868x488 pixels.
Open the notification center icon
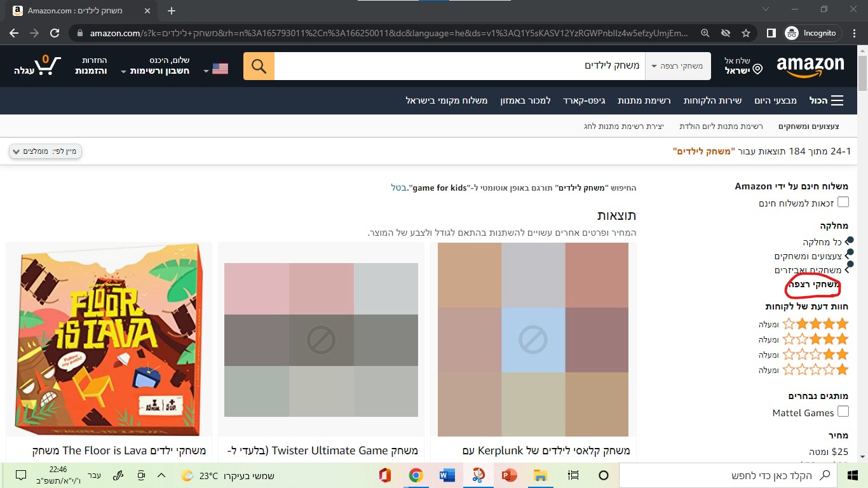pos(20,475)
